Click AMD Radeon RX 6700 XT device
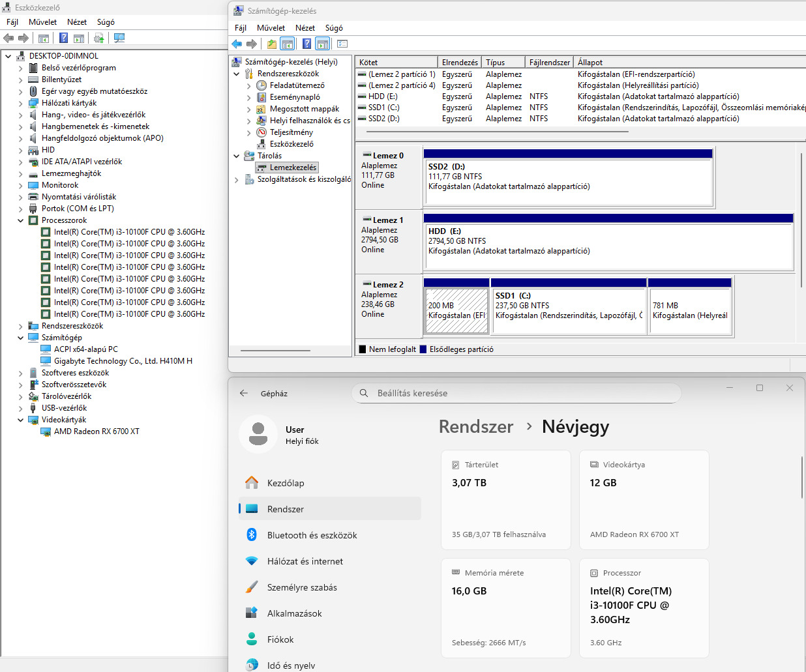Image resolution: width=806 pixels, height=672 pixels. (x=97, y=431)
